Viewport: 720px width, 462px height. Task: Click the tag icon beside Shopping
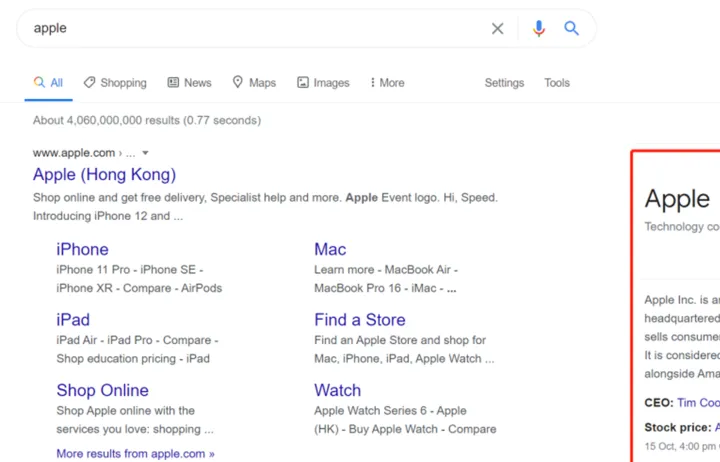[x=89, y=82]
